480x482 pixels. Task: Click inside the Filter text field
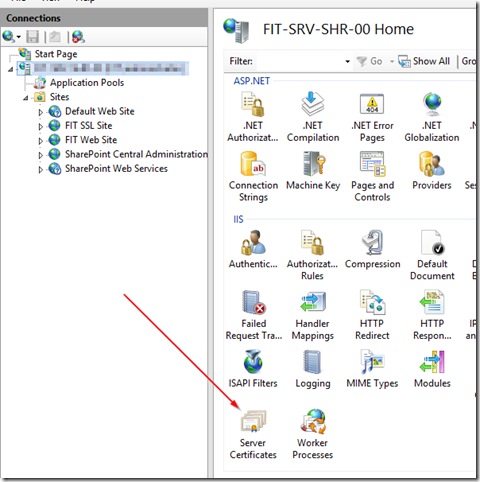coord(299,61)
